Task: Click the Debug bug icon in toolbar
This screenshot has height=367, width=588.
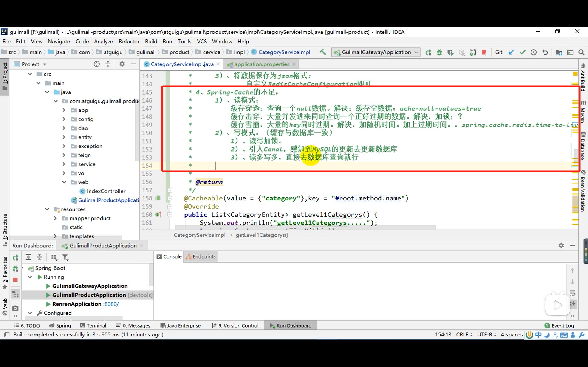Action: point(439,52)
